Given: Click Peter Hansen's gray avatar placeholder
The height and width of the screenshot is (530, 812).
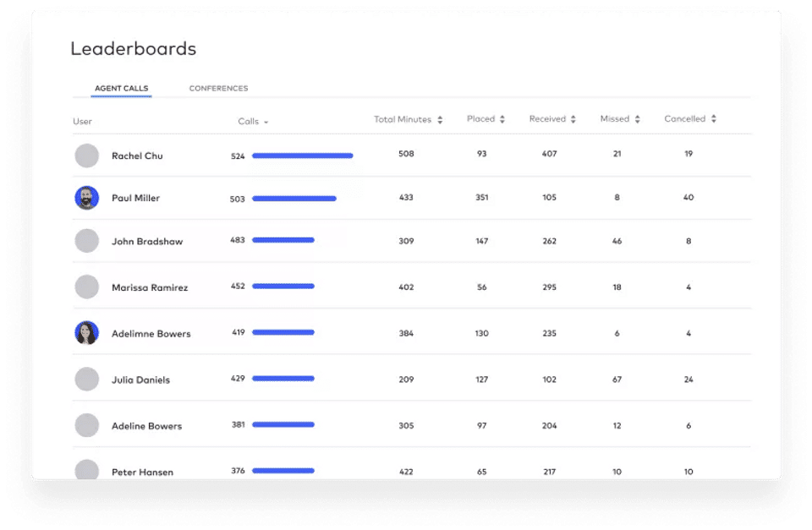Looking at the screenshot, I should pyautogui.click(x=87, y=470).
